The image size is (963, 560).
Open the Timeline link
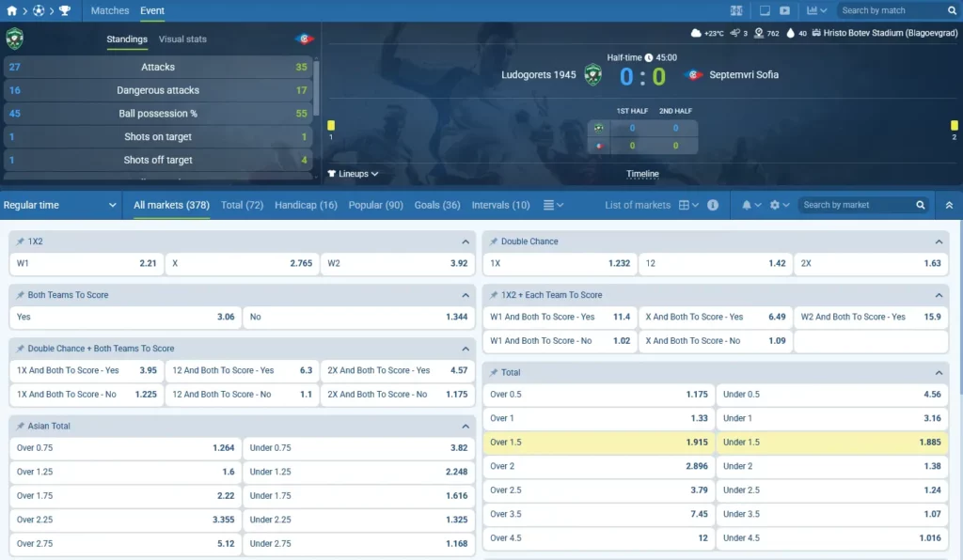tap(642, 174)
